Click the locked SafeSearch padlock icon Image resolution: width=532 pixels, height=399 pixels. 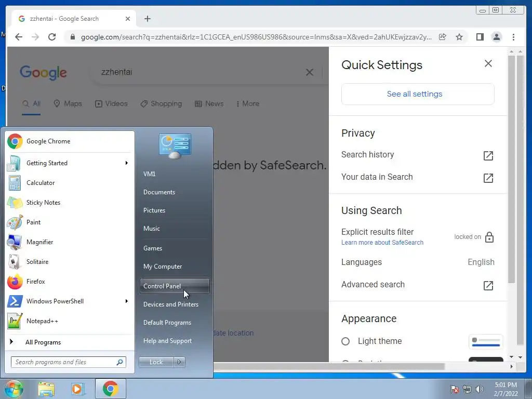pos(489,237)
